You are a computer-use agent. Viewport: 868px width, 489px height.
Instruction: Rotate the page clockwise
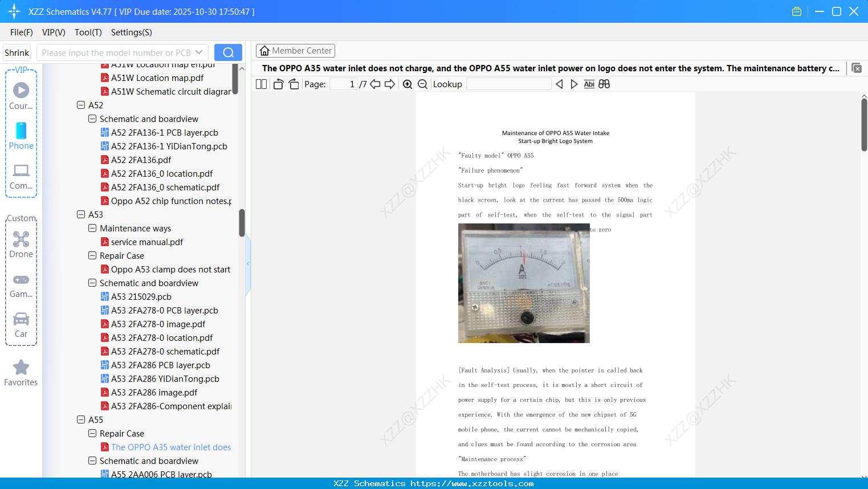294,84
